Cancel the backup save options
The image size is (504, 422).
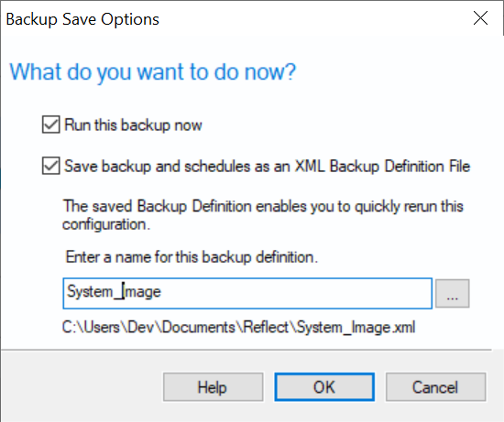(x=435, y=387)
